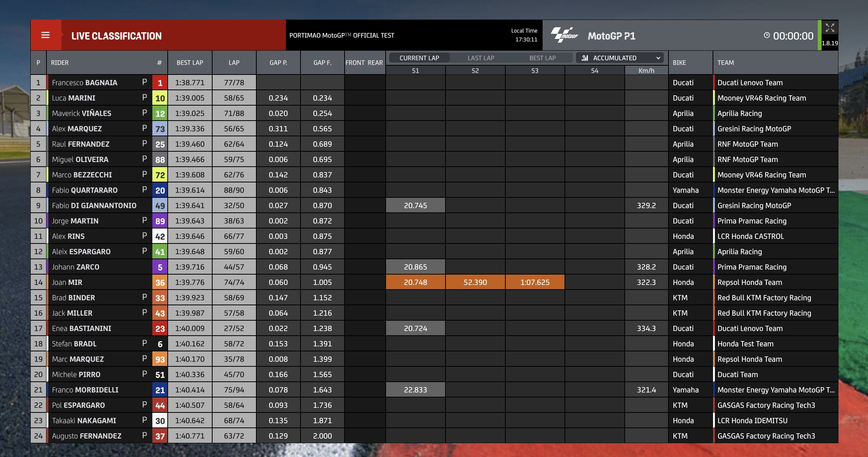The width and height of the screenshot is (868, 457).
Task: Click Viñales' green number 12 badge
Action: click(x=160, y=113)
